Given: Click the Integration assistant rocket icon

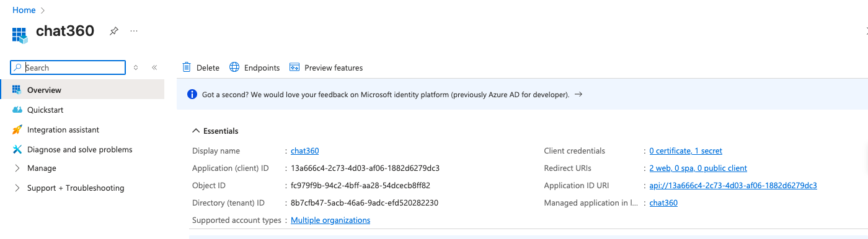Looking at the screenshot, I should pos(17,129).
